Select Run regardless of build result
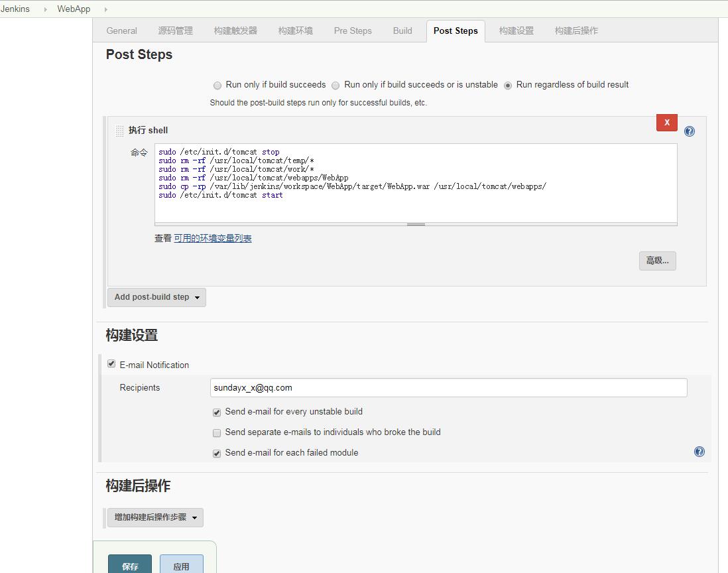This screenshot has width=728, height=573. (508, 86)
